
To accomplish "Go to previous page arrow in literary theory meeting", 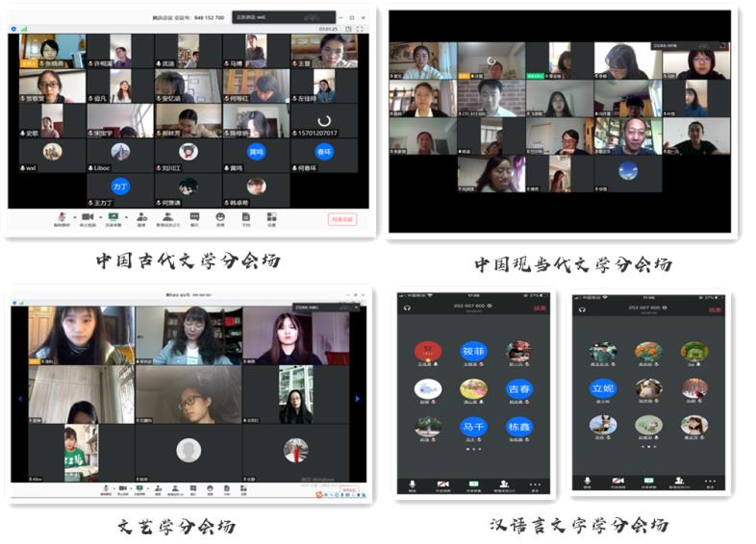I will tap(18, 398).
